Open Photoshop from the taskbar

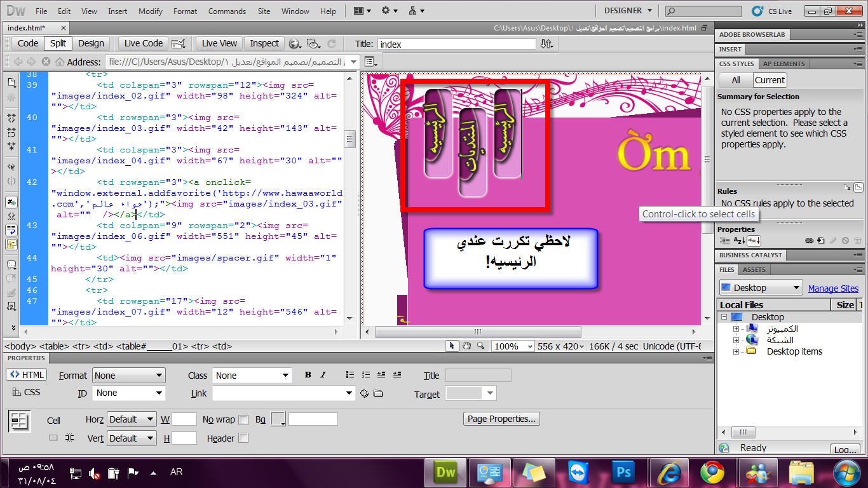click(x=623, y=473)
